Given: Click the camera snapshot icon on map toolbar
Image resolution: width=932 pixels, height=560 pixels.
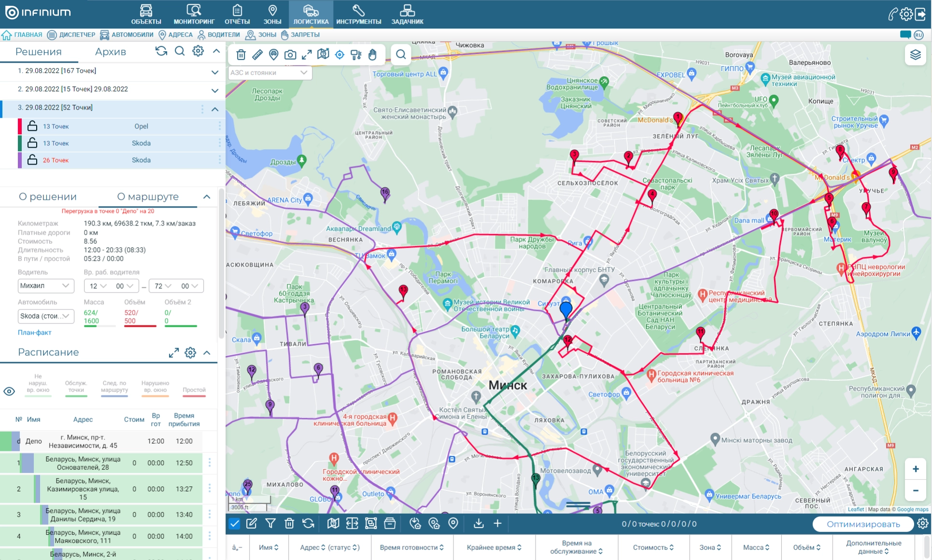Looking at the screenshot, I should click(290, 55).
